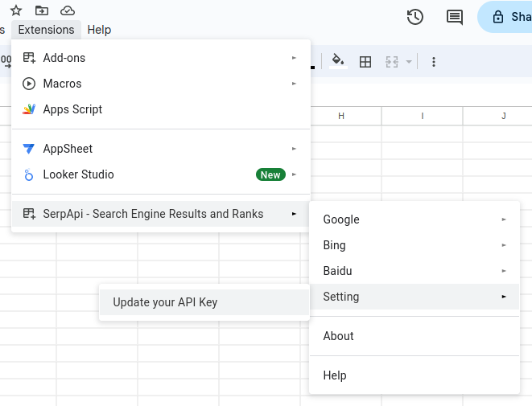Click the Looker Studio submenu arrow
Image resolution: width=532 pixels, height=406 pixels.
coord(294,174)
